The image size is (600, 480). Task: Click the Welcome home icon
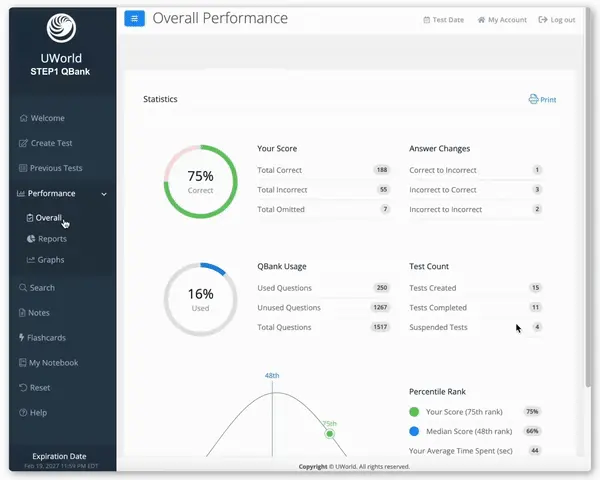[23, 118]
